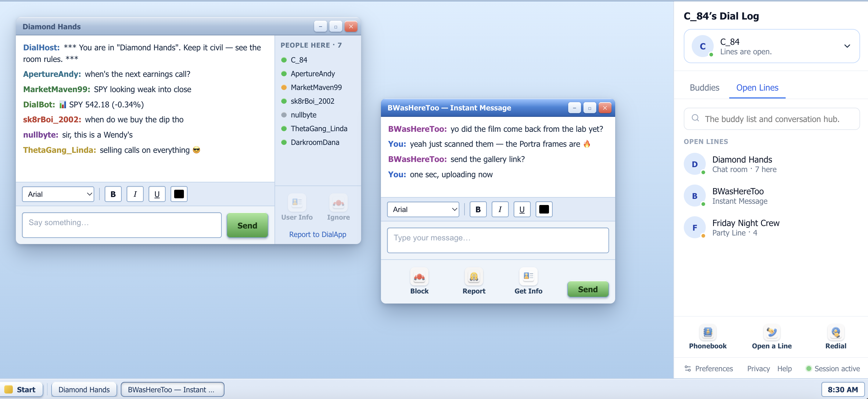The width and height of the screenshot is (868, 399).
Task: Open the BWasHereToo Instant Message line name
Action: click(x=737, y=191)
